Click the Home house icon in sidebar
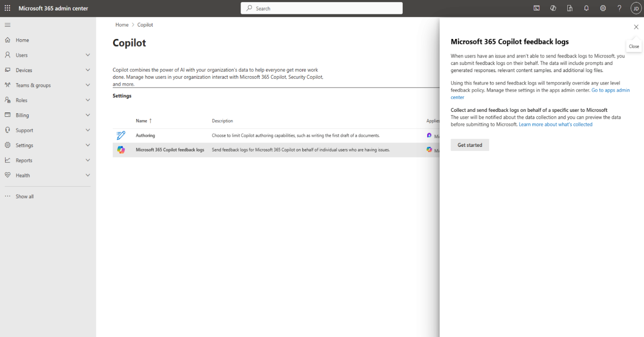The width and height of the screenshot is (644, 337). [8, 40]
